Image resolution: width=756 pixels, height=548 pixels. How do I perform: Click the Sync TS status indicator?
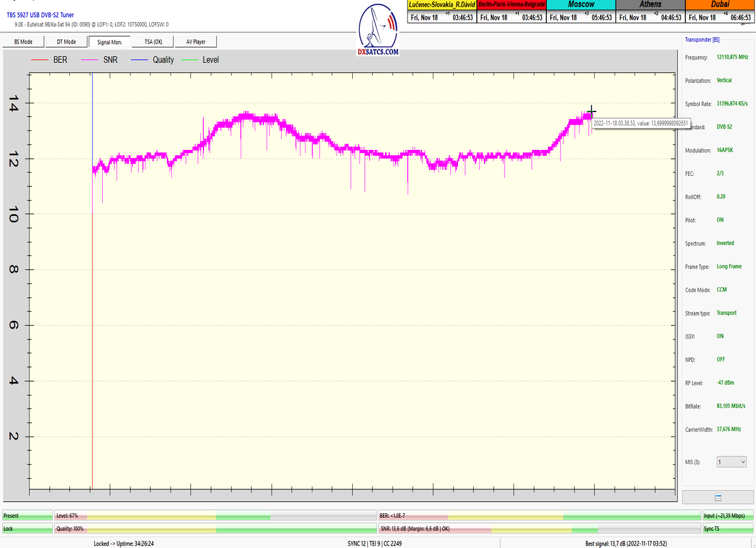tap(728, 528)
